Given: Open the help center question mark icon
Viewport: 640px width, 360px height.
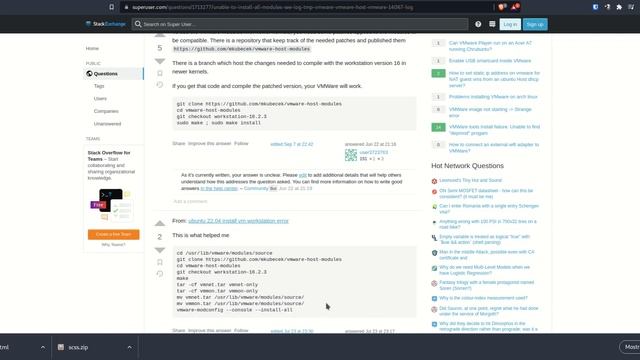Looking at the screenshot, I should (478, 24).
